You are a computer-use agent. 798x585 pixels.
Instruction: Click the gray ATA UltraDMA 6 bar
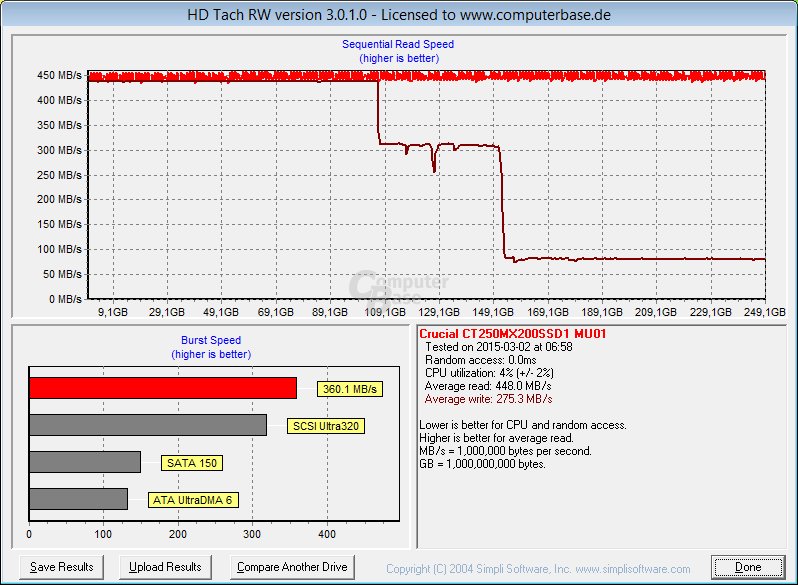pos(78,499)
